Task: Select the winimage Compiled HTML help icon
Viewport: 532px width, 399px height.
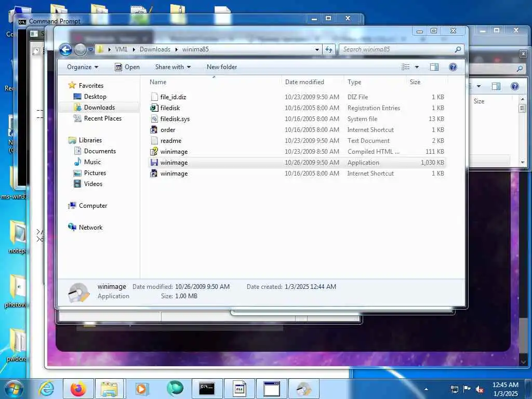Action: point(154,151)
